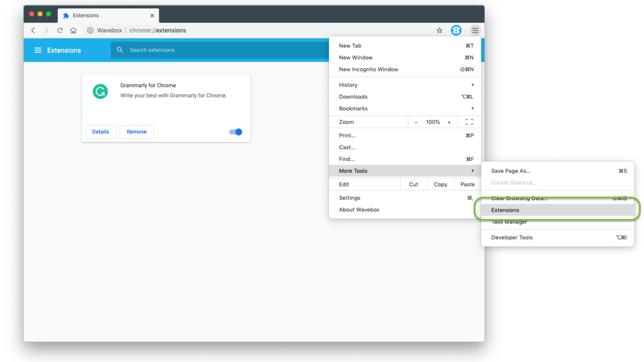Go to the home page icon
Screen dimensions: 644x362
(x=74, y=31)
